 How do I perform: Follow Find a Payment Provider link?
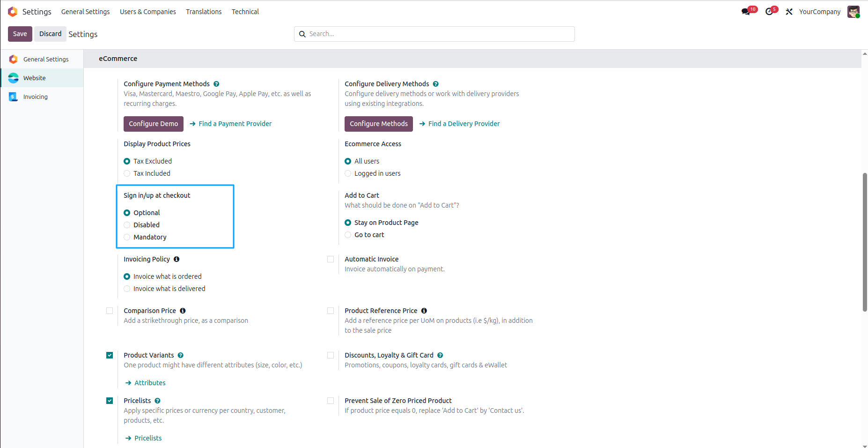tap(231, 124)
